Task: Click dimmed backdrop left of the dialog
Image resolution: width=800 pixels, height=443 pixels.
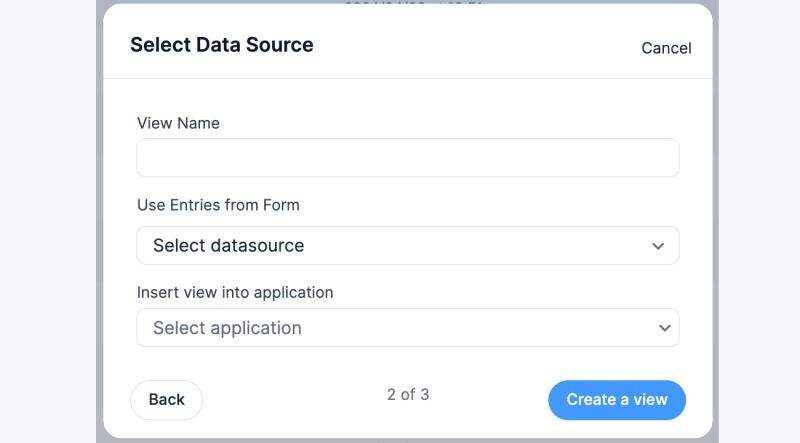Action: click(x=50, y=220)
